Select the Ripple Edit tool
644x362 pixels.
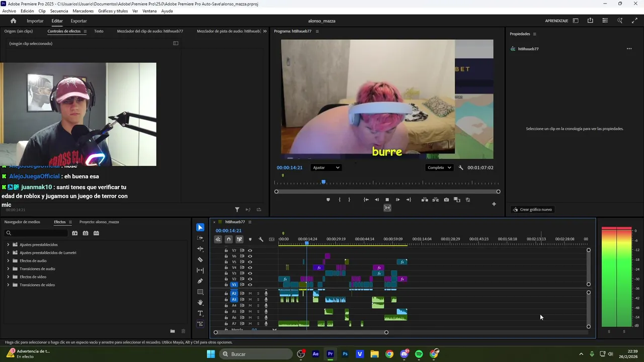pos(200,249)
